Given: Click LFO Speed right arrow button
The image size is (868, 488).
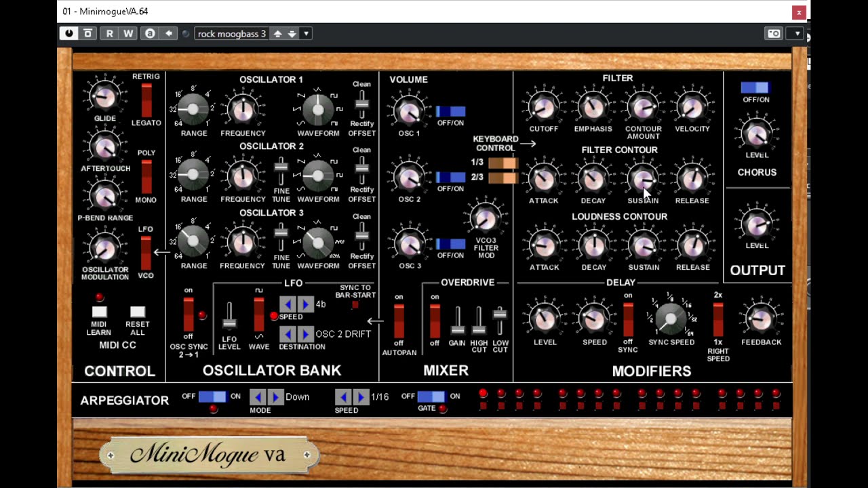Looking at the screenshot, I should click(305, 304).
